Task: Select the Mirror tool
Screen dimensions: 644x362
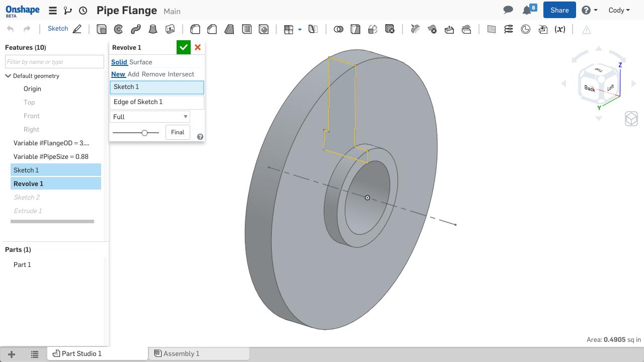Action: click(x=313, y=29)
